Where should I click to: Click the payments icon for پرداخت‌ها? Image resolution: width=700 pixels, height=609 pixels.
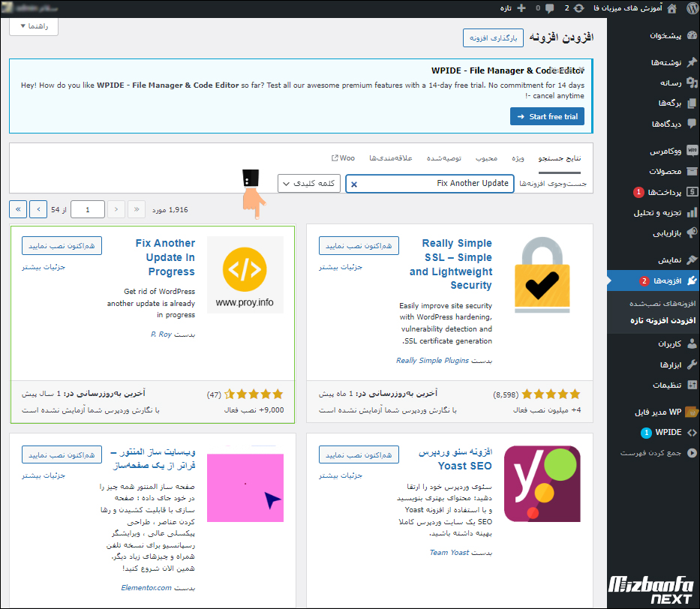click(692, 192)
